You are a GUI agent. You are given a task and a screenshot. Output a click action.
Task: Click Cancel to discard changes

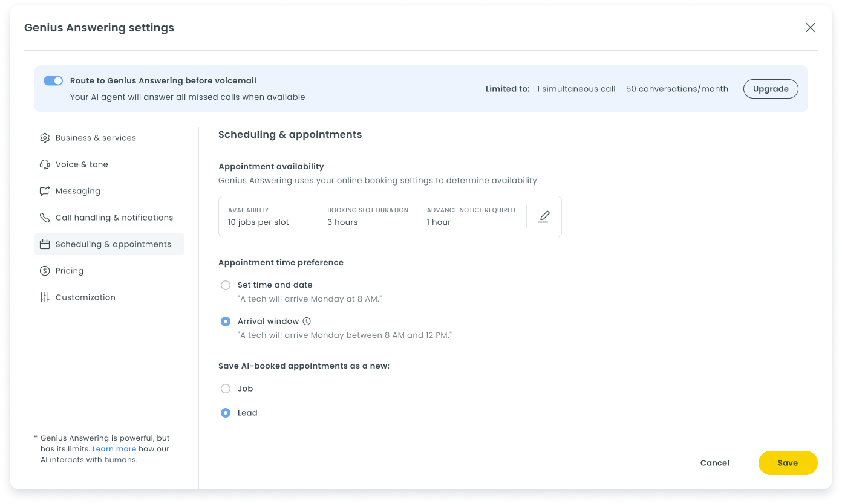pos(715,463)
